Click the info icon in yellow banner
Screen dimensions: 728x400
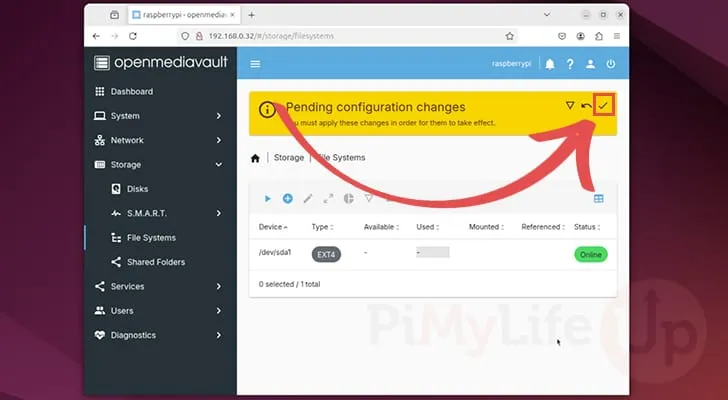click(267, 110)
